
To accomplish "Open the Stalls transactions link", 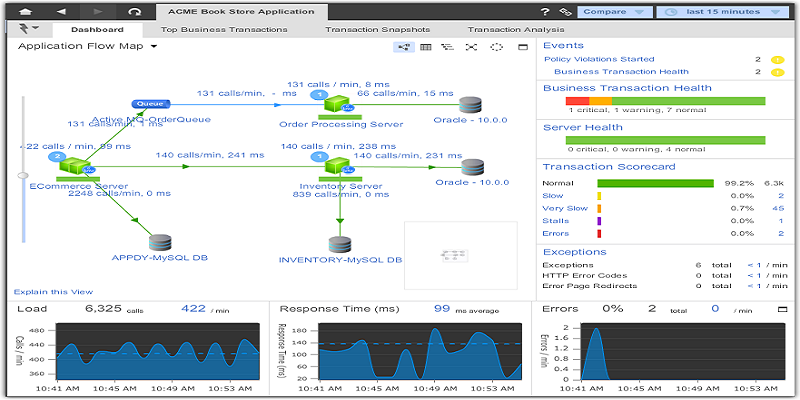I will [x=556, y=221].
